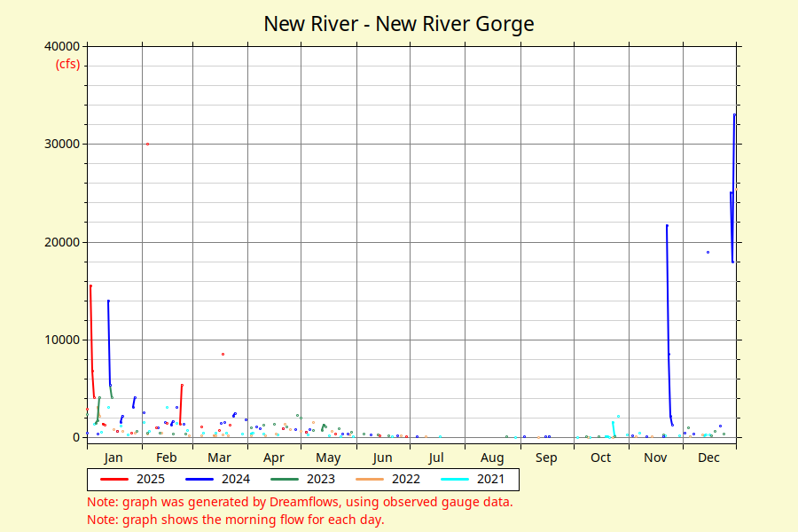Click the red 8500 cfs data point in March
Image resolution: width=798 pixels, height=532 pixels.
point(223,355)
